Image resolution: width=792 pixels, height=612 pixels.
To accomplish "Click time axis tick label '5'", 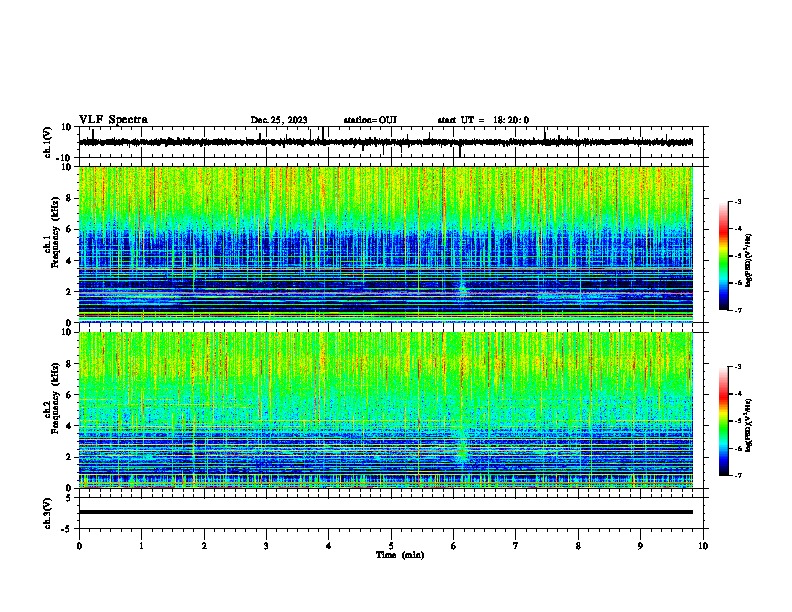I will tap(391, 546).
